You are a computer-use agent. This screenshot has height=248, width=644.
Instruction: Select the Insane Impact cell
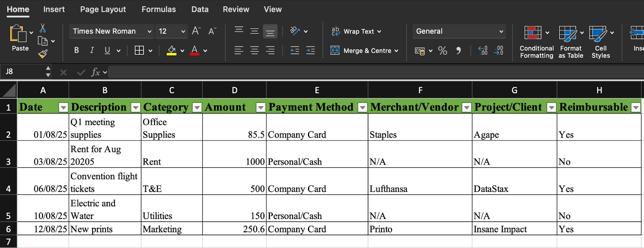tap(514, 229)
